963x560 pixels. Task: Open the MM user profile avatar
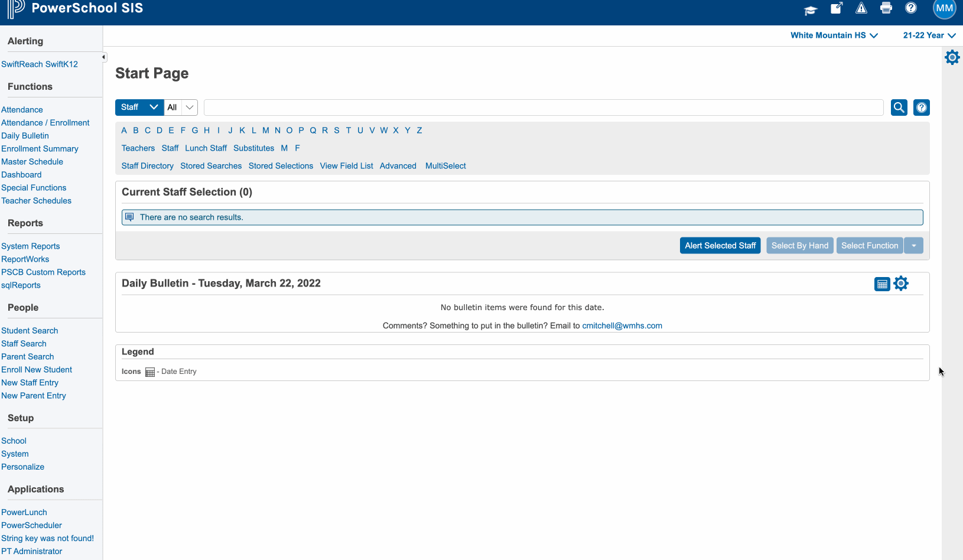coord(944,8)
